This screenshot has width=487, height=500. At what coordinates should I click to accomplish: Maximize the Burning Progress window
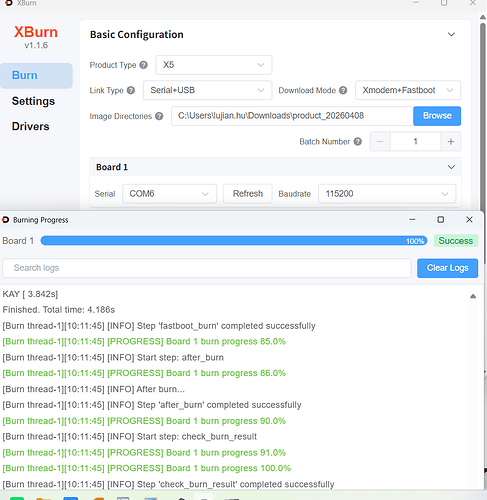[441, 220]
